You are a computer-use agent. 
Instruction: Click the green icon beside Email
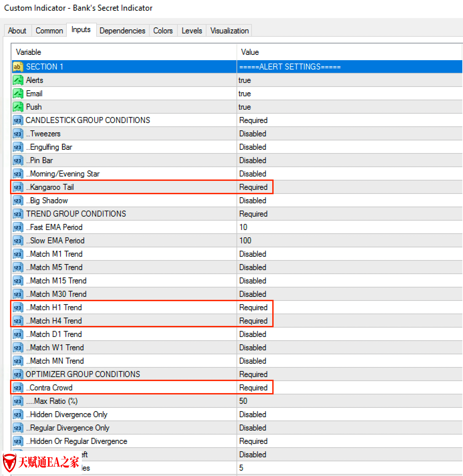pyautogui.click(x=18, y=94)
